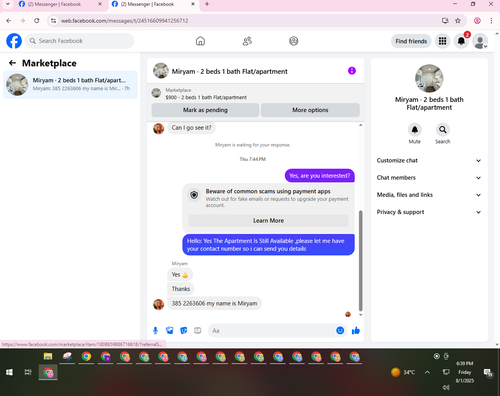Open the emoji picker smiley icon
Screen dimensions: 500x396
(x=340, y=331)
